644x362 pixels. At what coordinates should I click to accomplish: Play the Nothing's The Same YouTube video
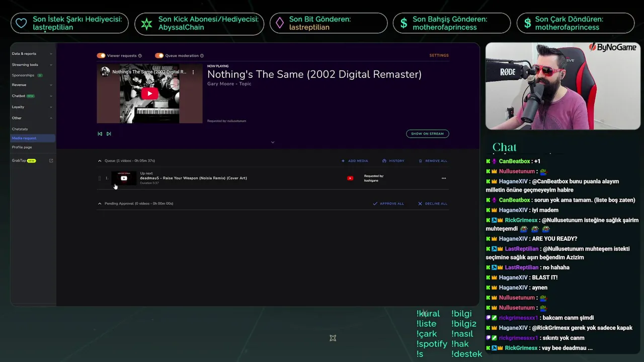coord(149,94)
